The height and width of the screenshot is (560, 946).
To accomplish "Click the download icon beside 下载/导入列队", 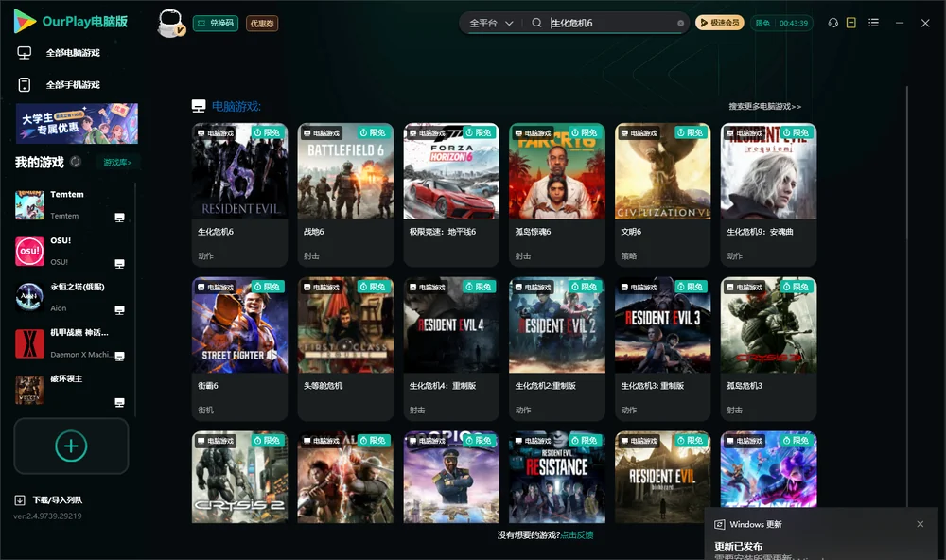I will 20,500.
